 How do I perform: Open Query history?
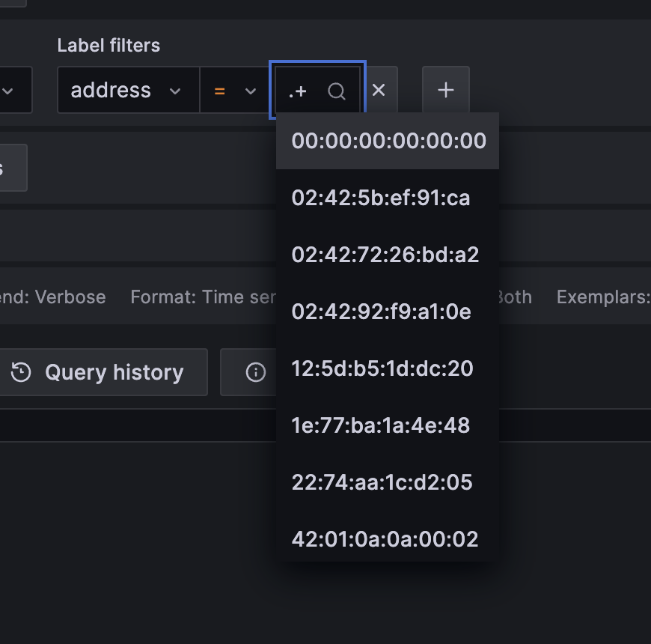coord(103,371)
